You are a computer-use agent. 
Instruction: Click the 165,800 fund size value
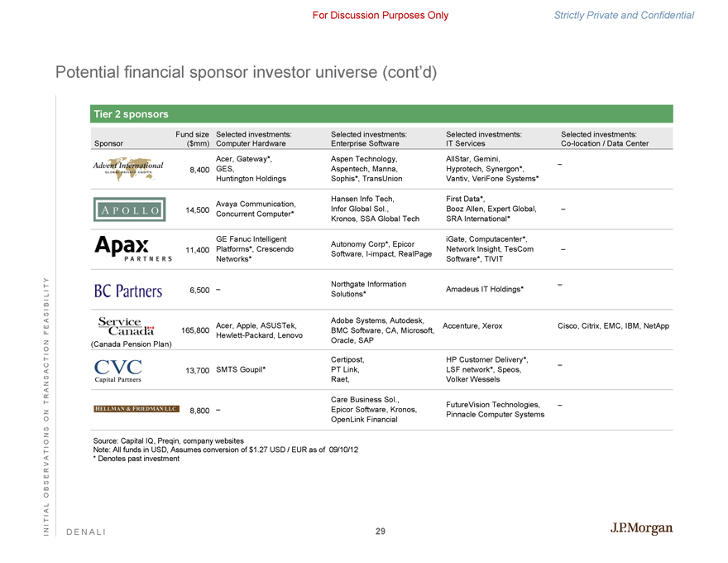(194, 330)
